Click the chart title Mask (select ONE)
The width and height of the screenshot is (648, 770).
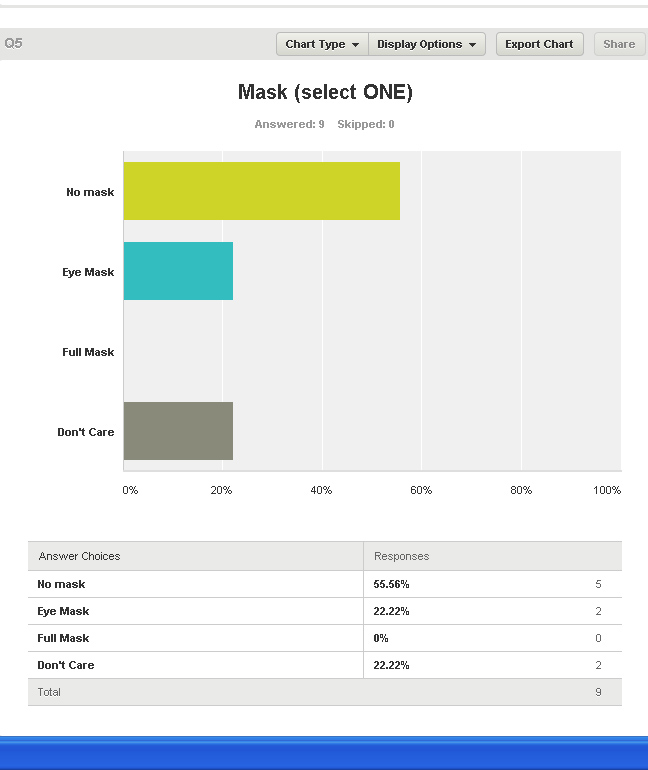(x=325, y=93)
